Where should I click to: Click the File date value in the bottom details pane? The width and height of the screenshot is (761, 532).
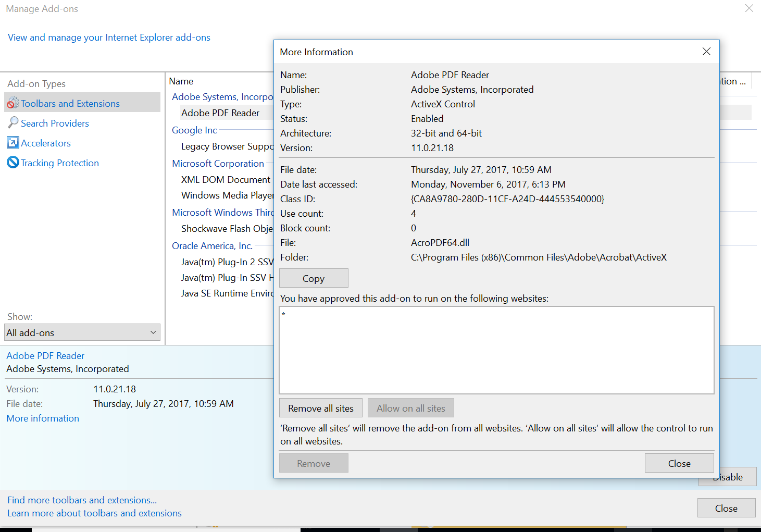point(164,404)
